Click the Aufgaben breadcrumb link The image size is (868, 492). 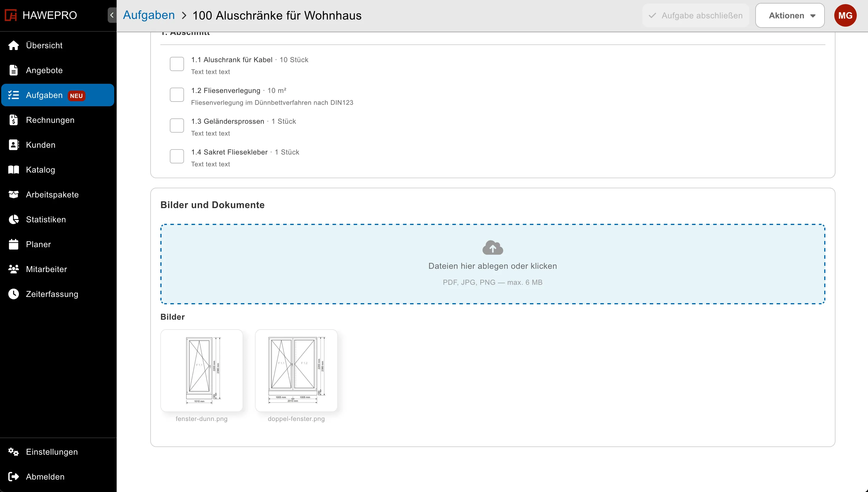click(x=149, y=15)
